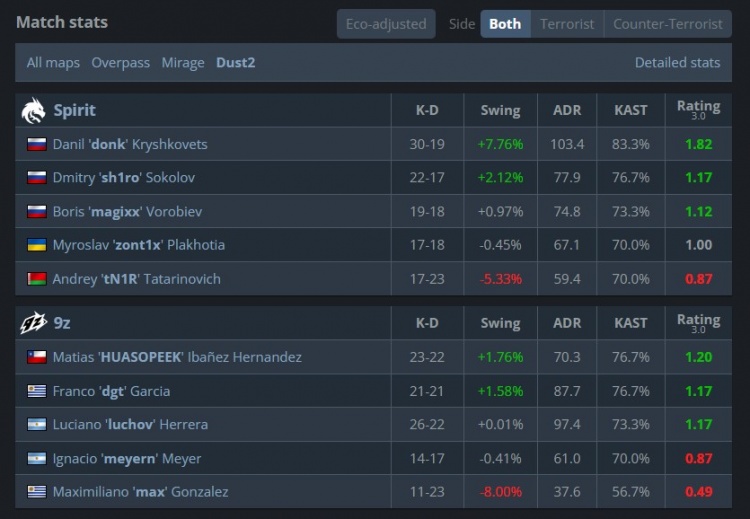750x519 pixels.
Task: Click Spirit's Rating 3.0 column header
Action: (x=698, y=110)
